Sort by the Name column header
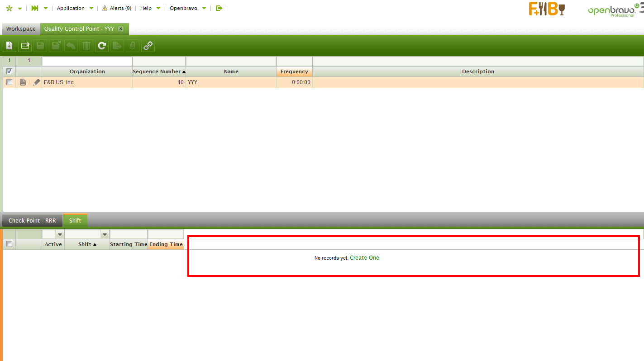This screenshot has width=644, height=361. click(231, 71)
